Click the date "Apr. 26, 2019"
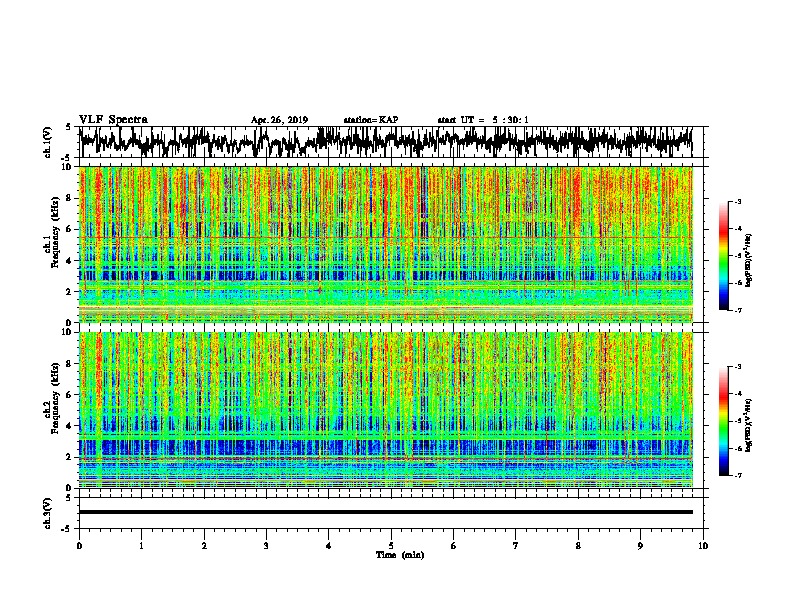 279,120
